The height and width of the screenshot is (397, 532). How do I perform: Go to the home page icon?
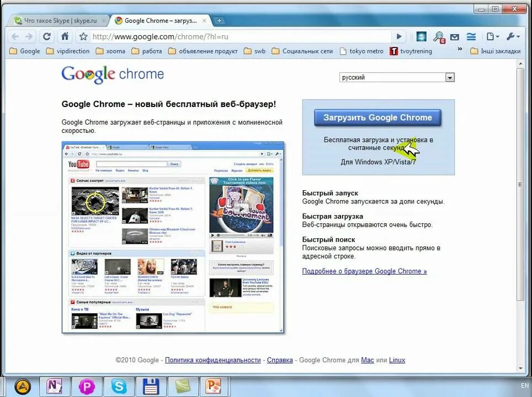65,36
